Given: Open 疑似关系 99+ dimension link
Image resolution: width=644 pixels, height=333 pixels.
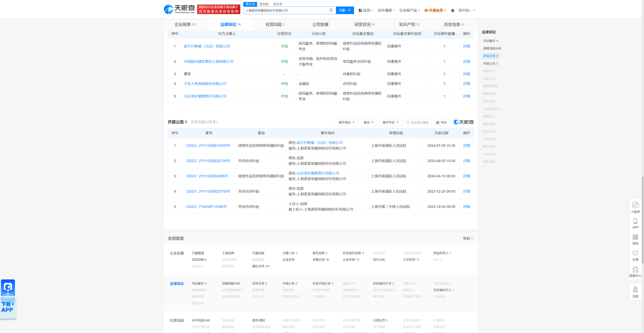Looking at the screenshot, I should point(261,266).
